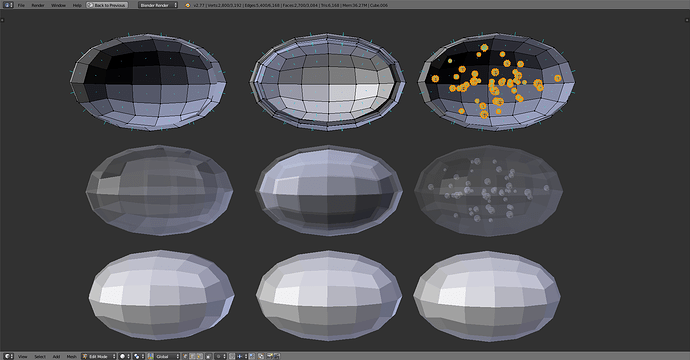This screenshot has width=690, height=360.
Task: Open the Window menu
Action: pos(58,5)
